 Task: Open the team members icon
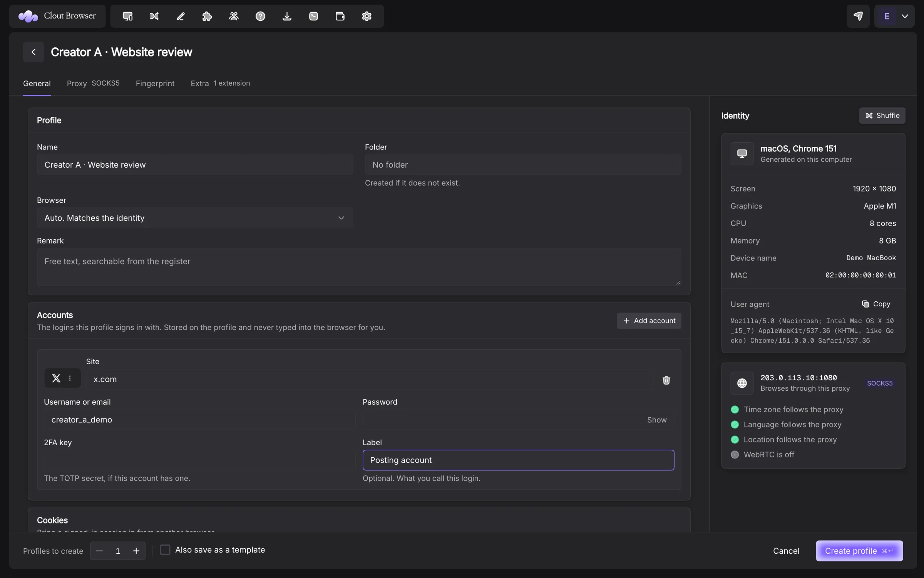click(234, 16)
